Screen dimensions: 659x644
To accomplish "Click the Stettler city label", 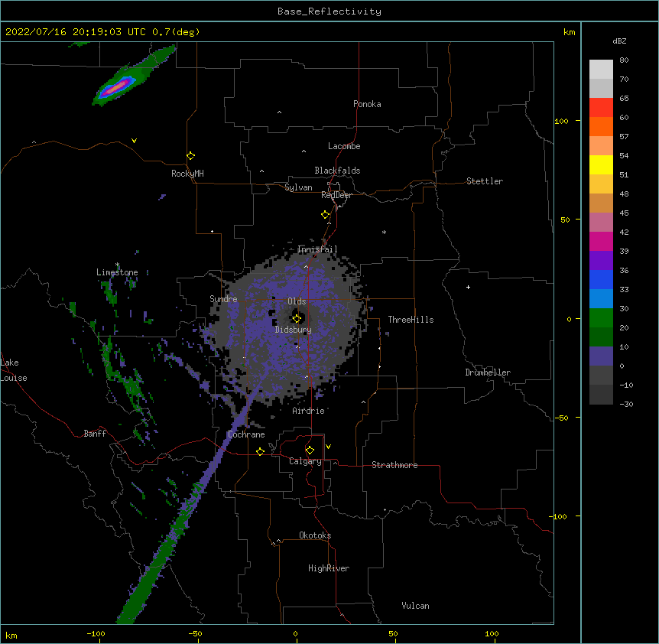I will [x=485, y=181].
